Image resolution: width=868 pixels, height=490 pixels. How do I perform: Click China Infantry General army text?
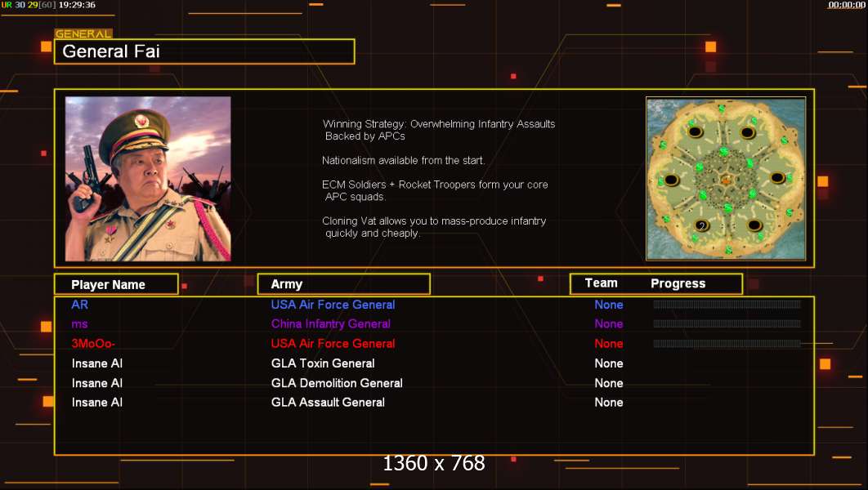[x=330, y=324]
